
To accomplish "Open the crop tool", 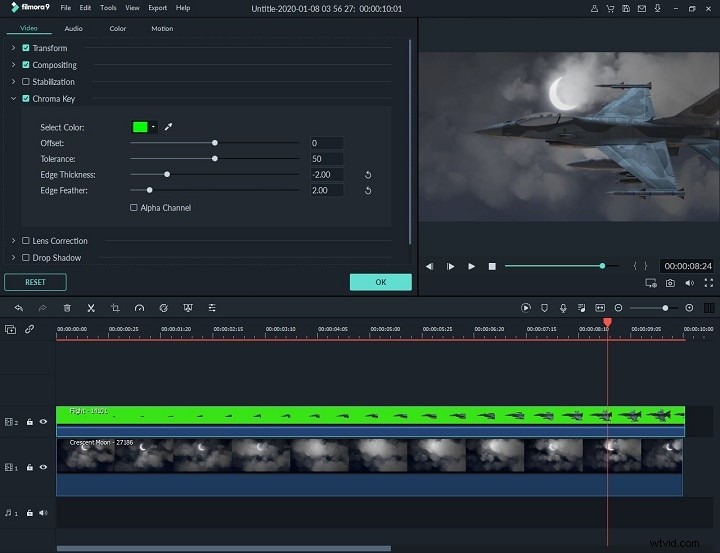I will (x=115, y=308).
